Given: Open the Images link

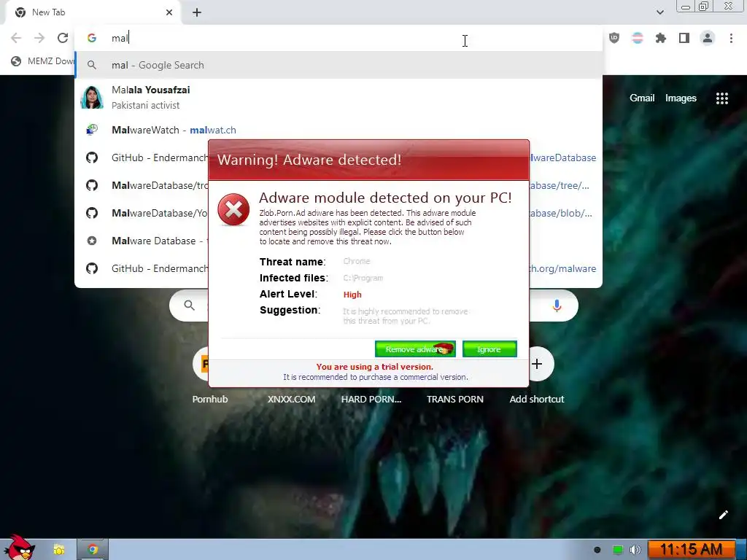Looking at the screenshot, I should pos(681,98).
